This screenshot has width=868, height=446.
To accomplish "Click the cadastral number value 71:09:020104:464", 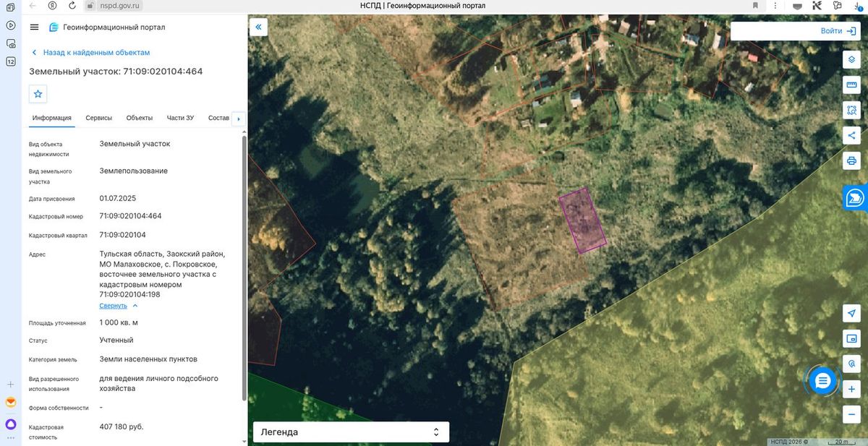I will click(130, 216).
